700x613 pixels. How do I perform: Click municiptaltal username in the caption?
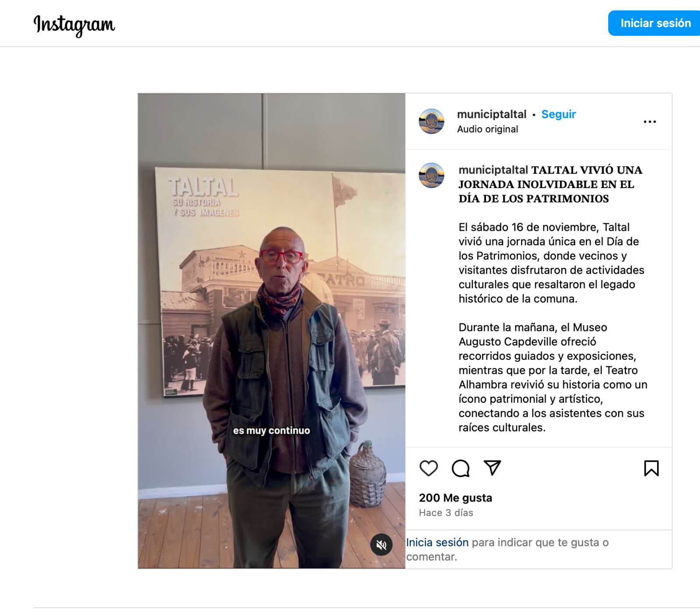click(x=493, y=170)
